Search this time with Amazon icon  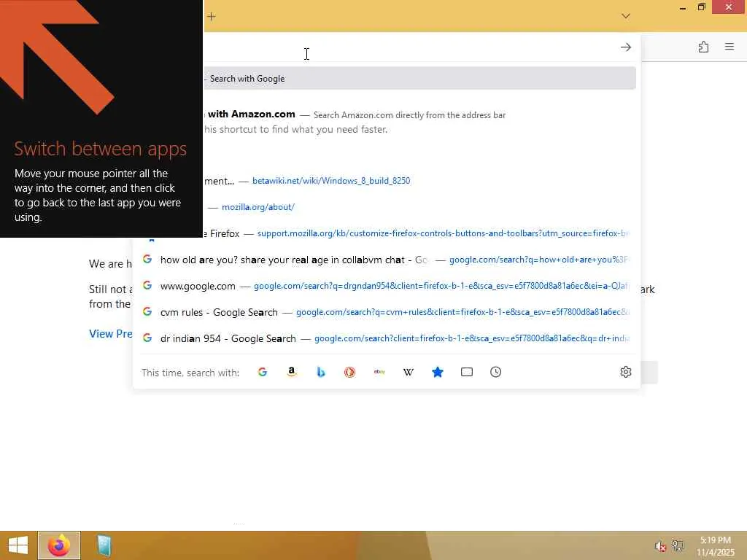pyautogui.click(x=292, y=372)
